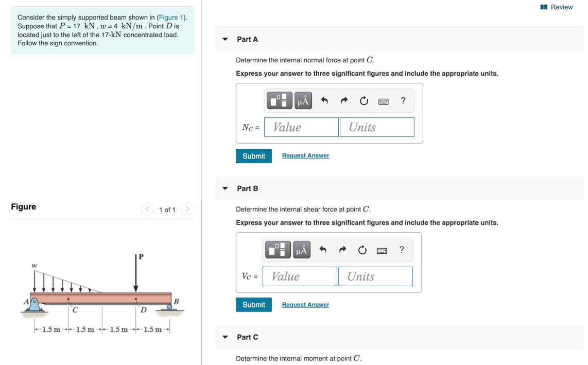Reset the Part A answer field
The height and width of the screenshot is (365, 588).
point(364,100)
